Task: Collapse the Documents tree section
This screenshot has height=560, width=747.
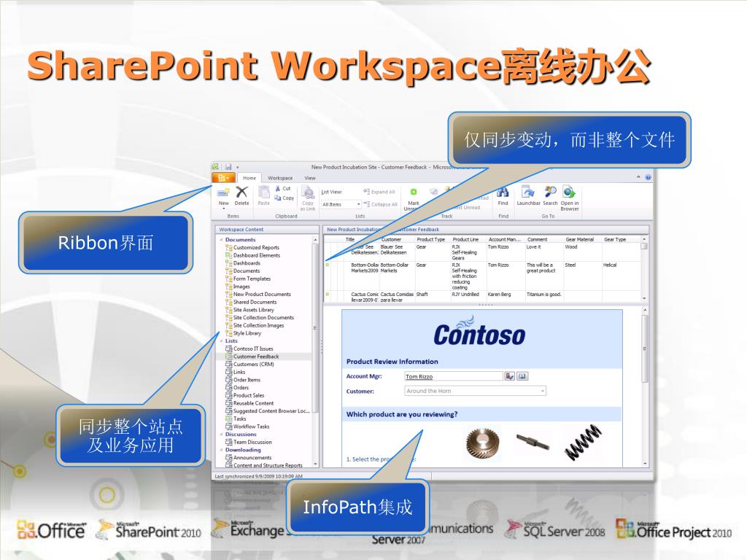Action: tap(221, 239)
